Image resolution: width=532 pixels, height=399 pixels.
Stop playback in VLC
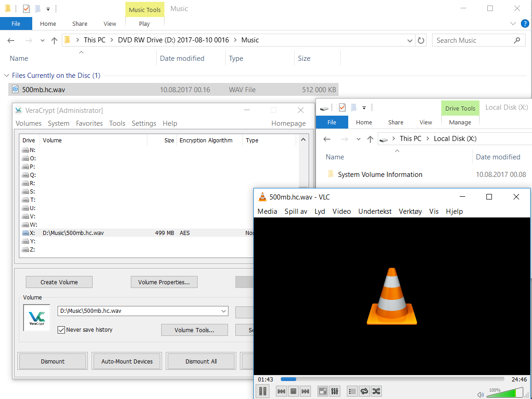click(x=293, y=391)
